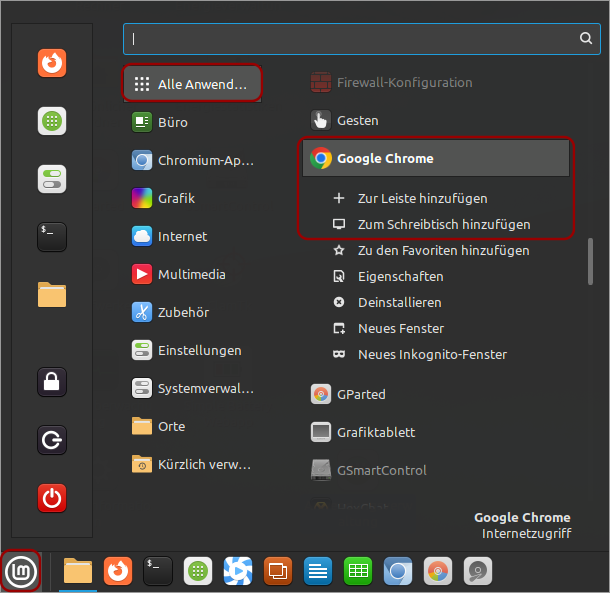
Task: Open Terminal from the bottom panel
Action: click(x=158, y=571)
